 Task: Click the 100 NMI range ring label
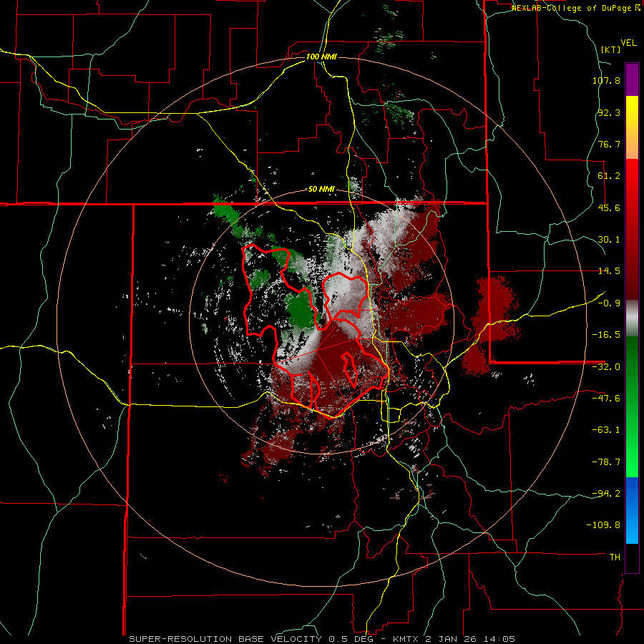click(321, 57)
